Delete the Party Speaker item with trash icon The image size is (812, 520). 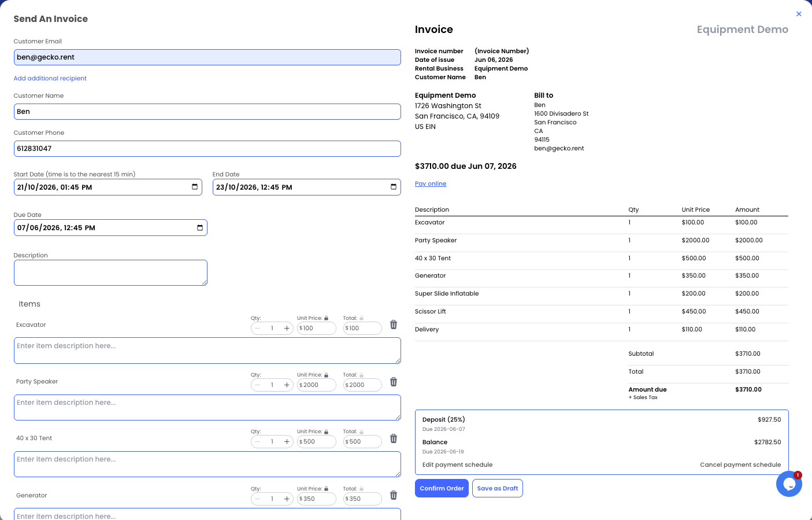coord(394,382)
